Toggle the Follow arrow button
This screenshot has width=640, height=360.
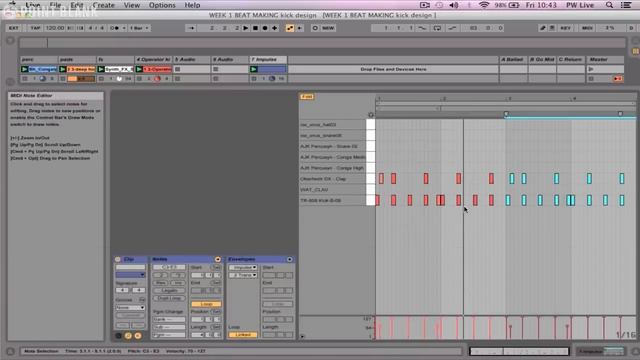[191, 28]
